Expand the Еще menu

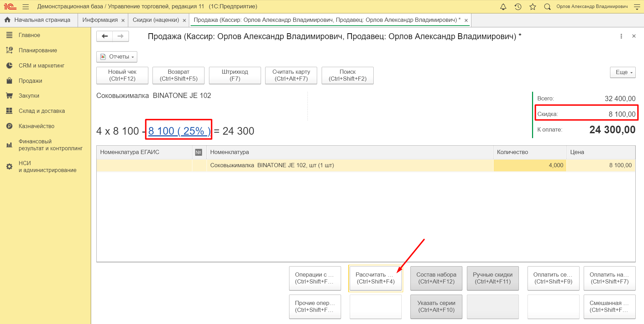(623, 72)
